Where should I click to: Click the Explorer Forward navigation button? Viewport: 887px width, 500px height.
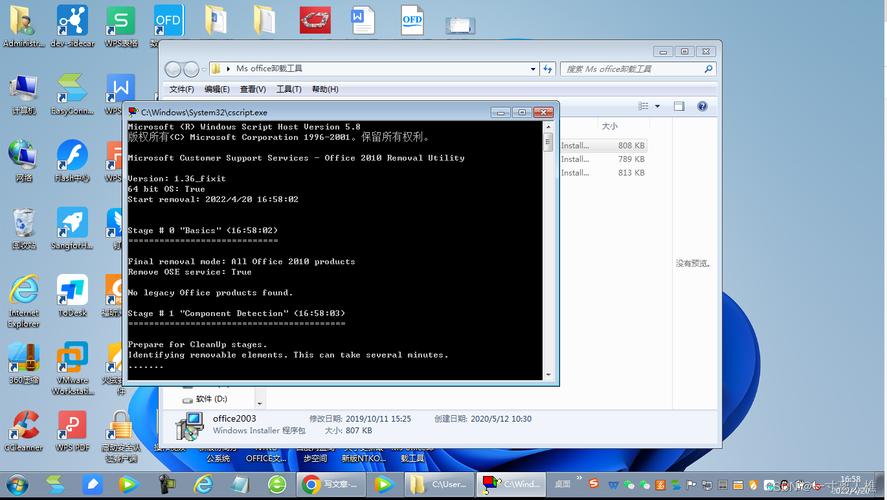tap(191, 69)
